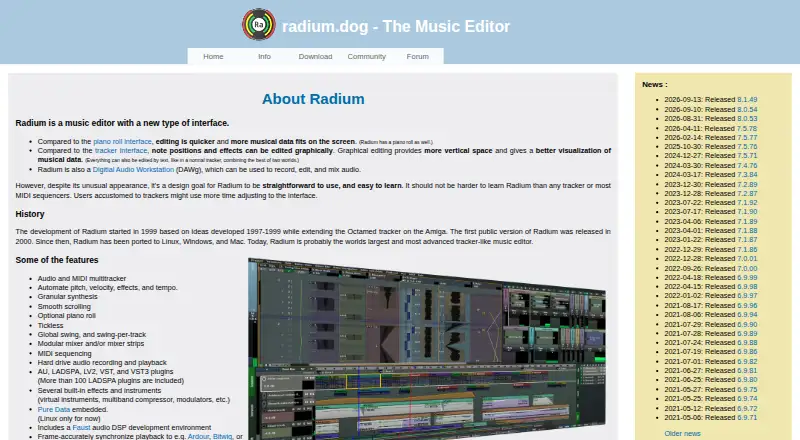The image size is (800, 440).
Task: Select the Granular synthesis list item
Action: pos(67,297)
